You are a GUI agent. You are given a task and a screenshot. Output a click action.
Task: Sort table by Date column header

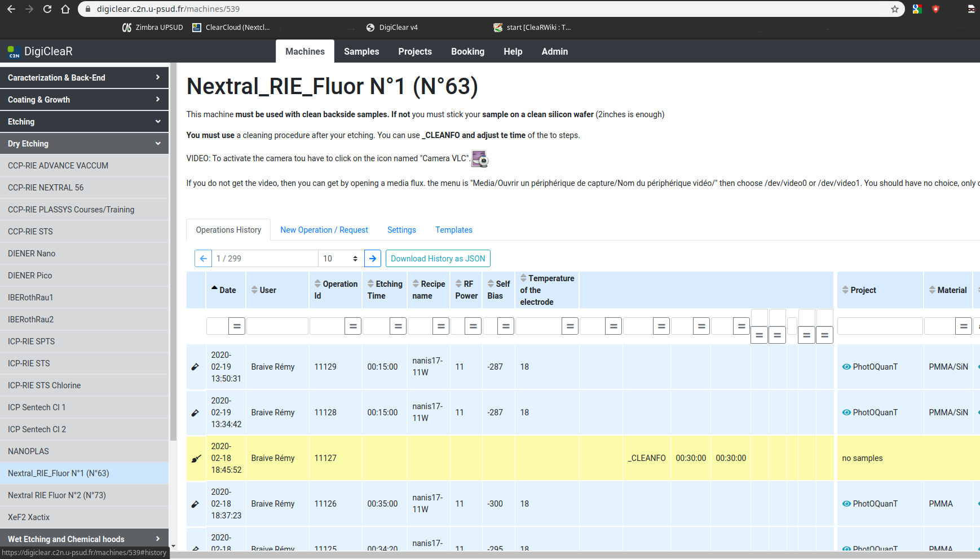pos(227,290)
